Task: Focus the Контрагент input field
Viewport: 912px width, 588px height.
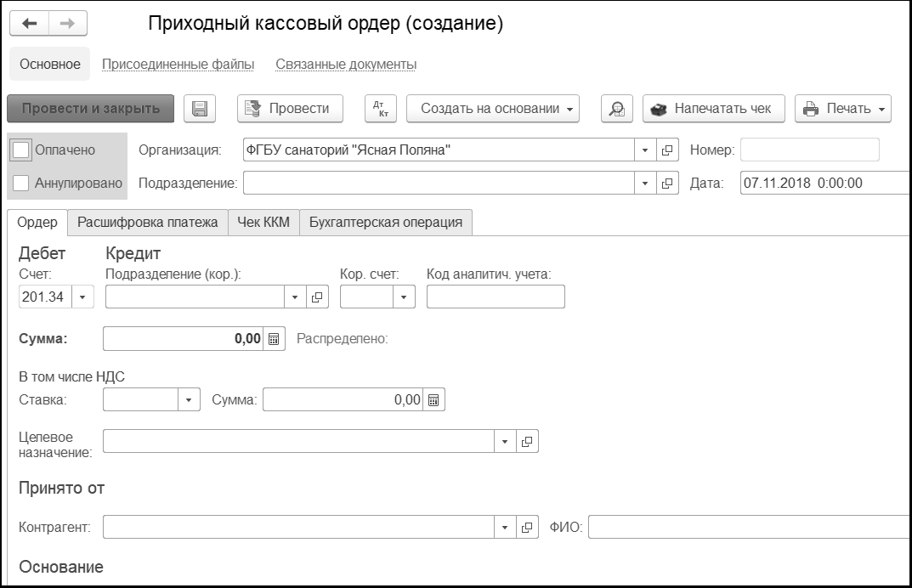Action: (299, 528)
